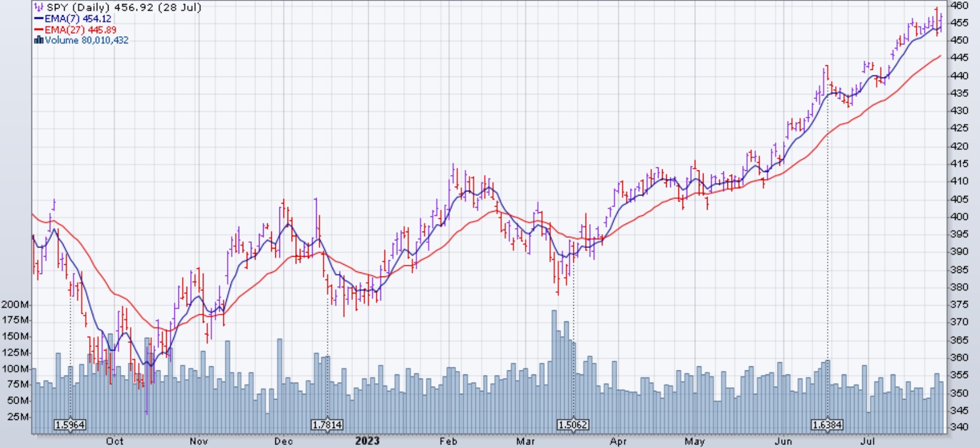Select the blue EMA(7) legend line swatch
The width and height of the screenshot is (980, 448).
tap(38, 19)
